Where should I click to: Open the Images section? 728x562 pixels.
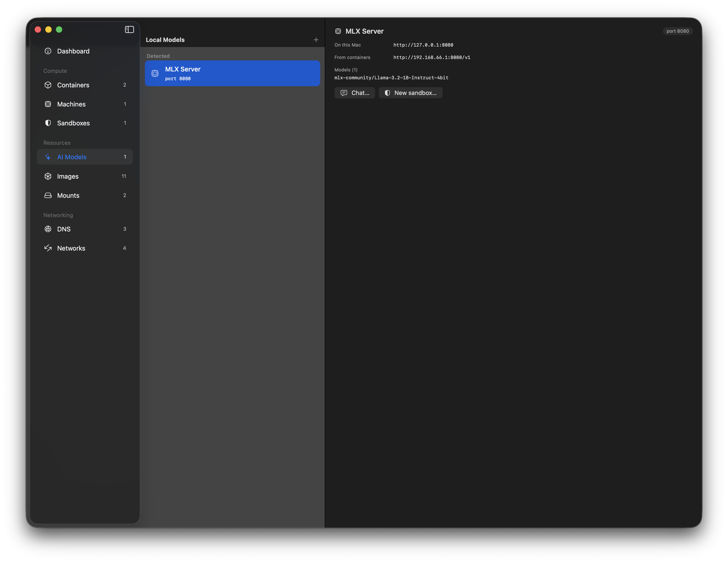pyautogui.click(x=85, y=176)
